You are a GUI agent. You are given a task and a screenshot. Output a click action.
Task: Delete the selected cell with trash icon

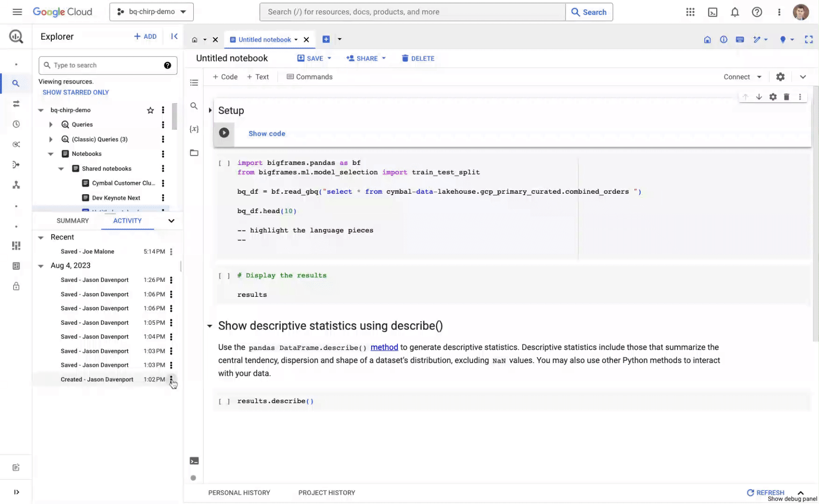786,97
